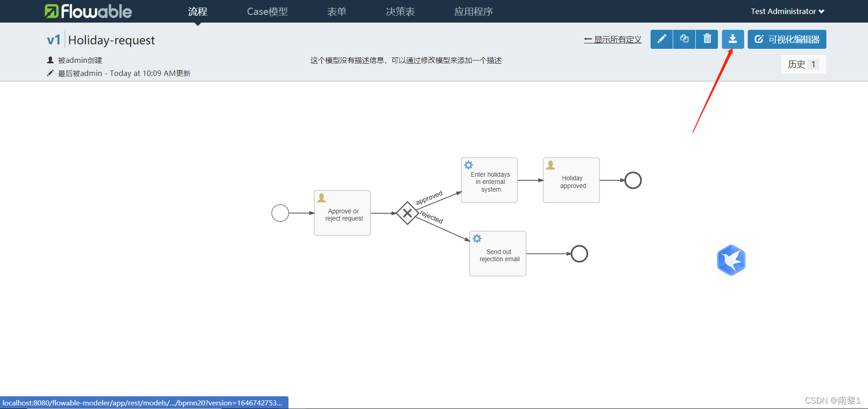Open the Test Administrator account dropdown
Image resolution: width=868 pixels, height=409 pixels.
coord(788,11)
